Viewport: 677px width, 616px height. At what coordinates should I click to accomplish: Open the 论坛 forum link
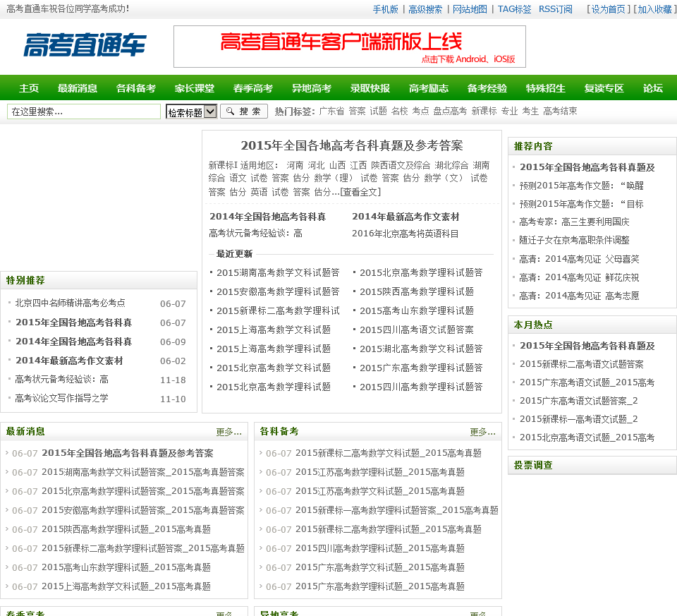[x=653, y=88]
